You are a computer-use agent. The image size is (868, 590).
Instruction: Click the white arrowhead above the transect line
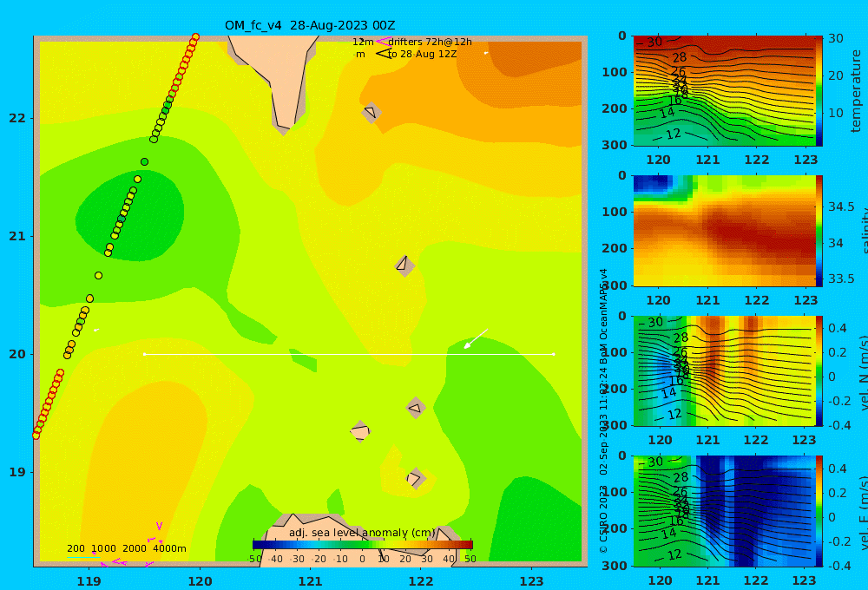[469, 344]
